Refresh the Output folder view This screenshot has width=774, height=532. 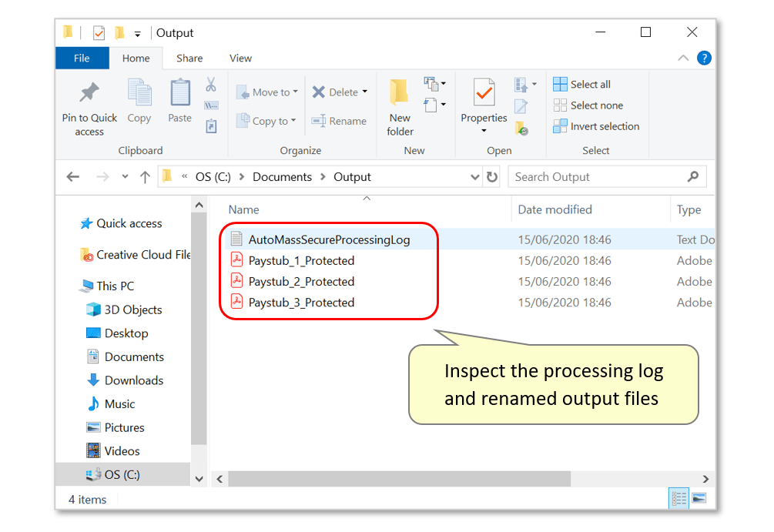494,176
